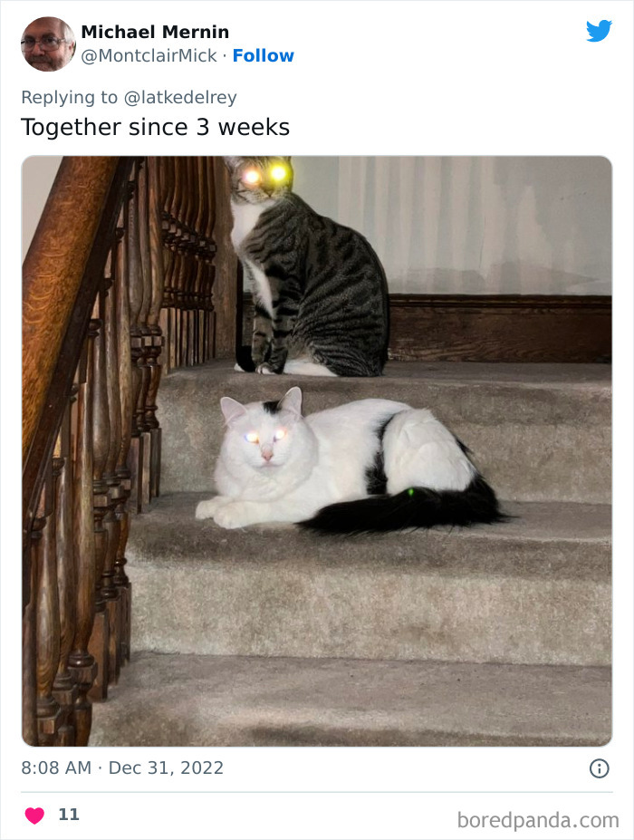Like the tweet with the heart icon
The height and width of the screenshot is (840, 634).
(x=34, y=815)
